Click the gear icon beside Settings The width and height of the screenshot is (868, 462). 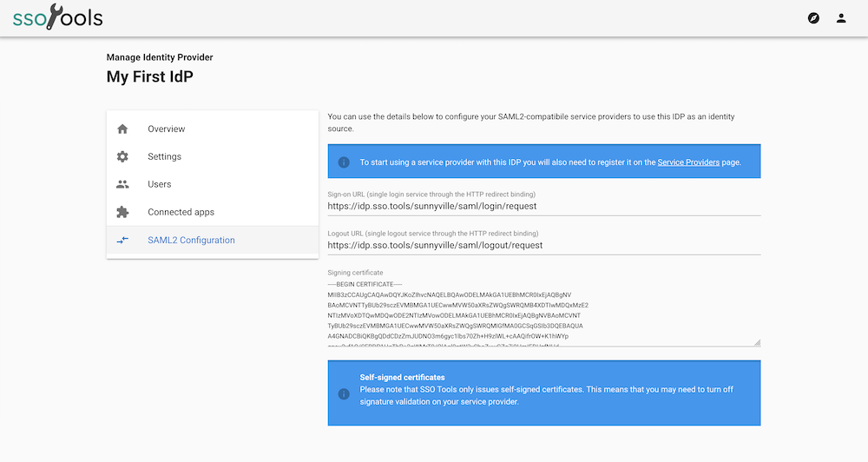pos(122,156)
